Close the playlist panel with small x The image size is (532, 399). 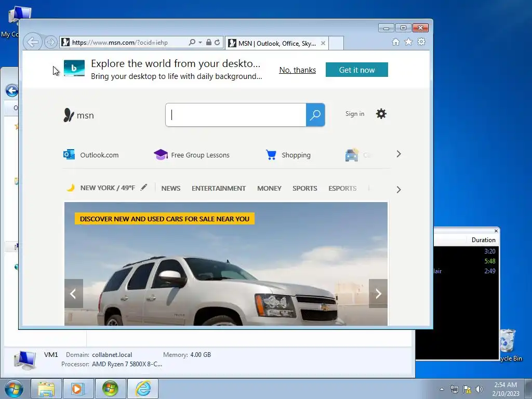click(496, 231)
